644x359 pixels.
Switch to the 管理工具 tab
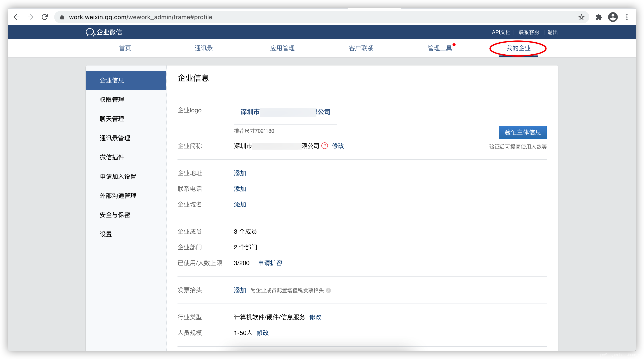point(440,48)
